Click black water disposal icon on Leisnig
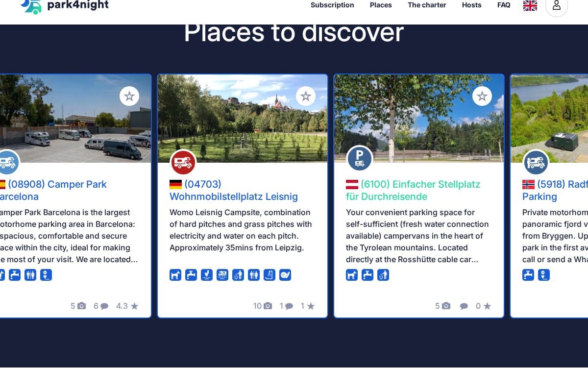The height and width of the screenshot is (392, 588). click(x=207, y=275)
